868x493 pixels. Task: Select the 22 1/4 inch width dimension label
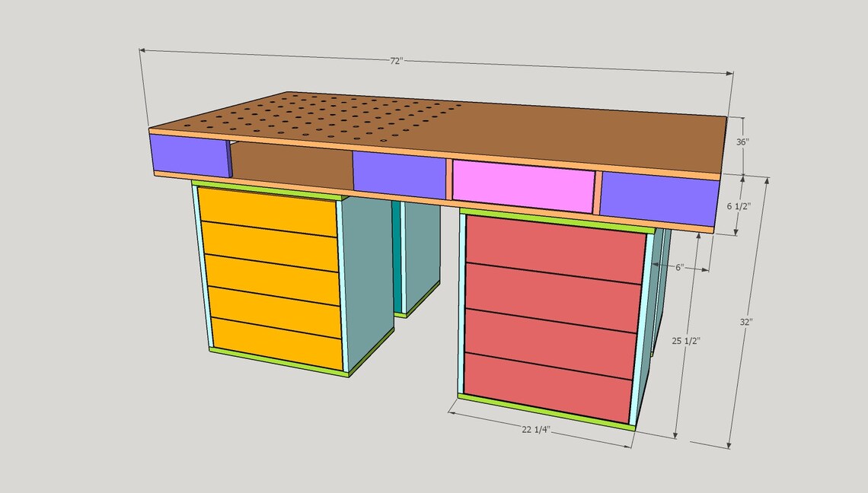538,428
